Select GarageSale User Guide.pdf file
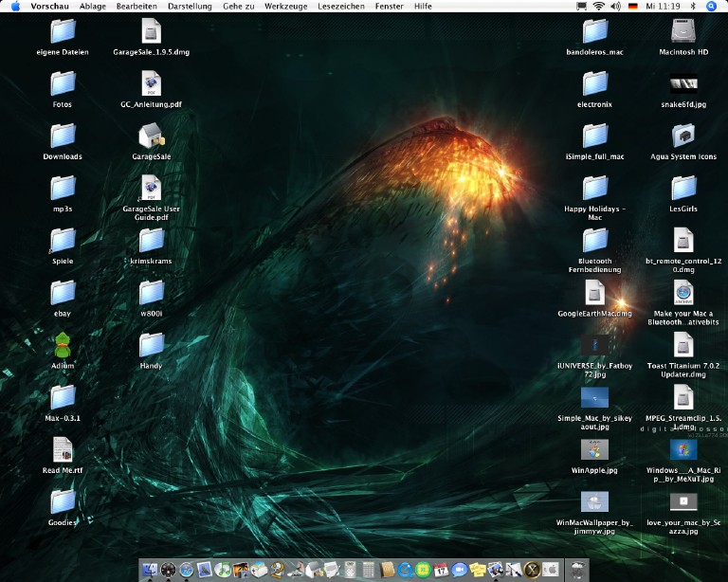Viewport: 728px width, 582px height. pyautogui.click(x=152, y=188)
